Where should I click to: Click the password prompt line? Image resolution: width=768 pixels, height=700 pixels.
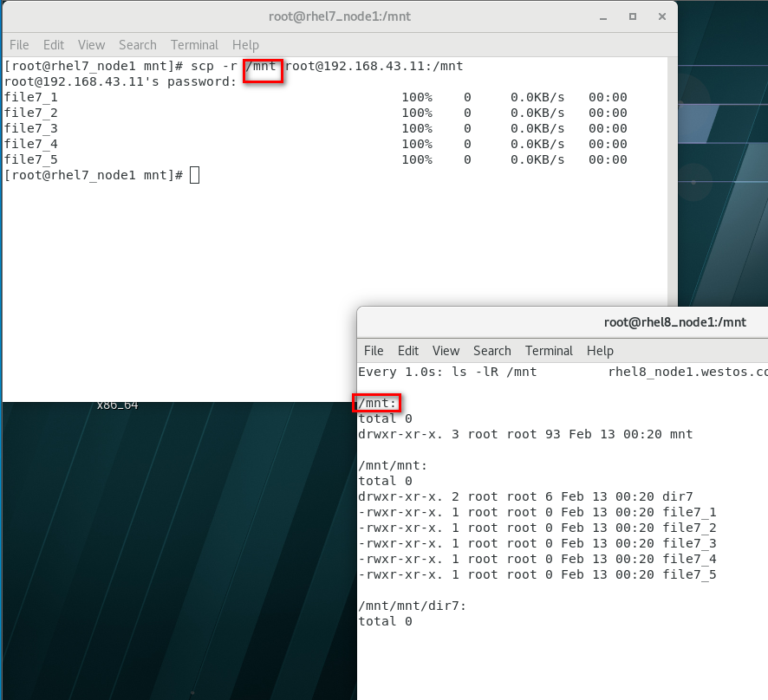120,81
